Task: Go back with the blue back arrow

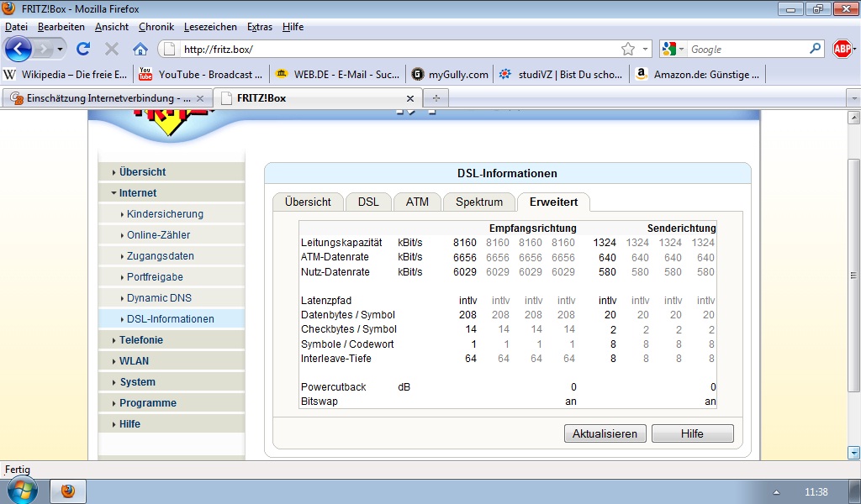Action: coord(18,50)
